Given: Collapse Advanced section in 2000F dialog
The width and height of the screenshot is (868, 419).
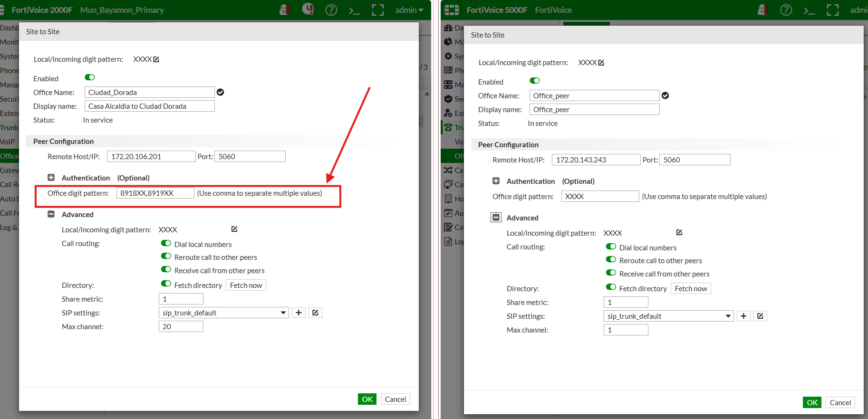Looking at the screenshot, I should [x=51, y=214].
